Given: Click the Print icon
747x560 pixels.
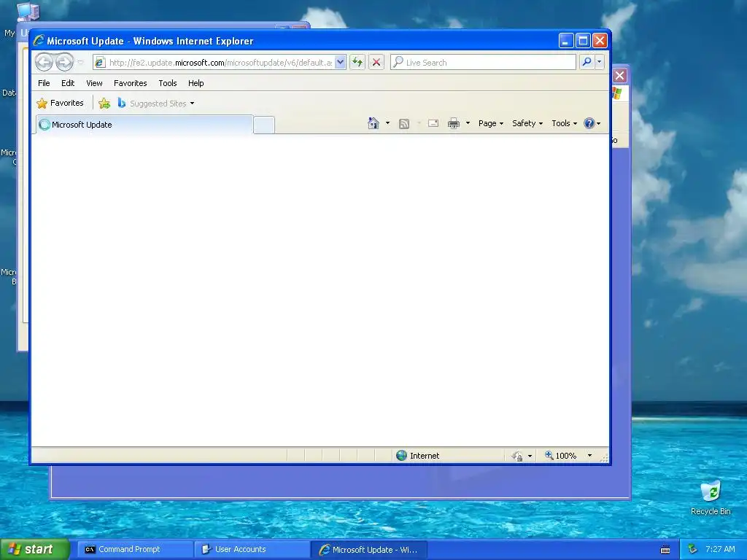Looking at the screenshot, I should click(454, 124).
